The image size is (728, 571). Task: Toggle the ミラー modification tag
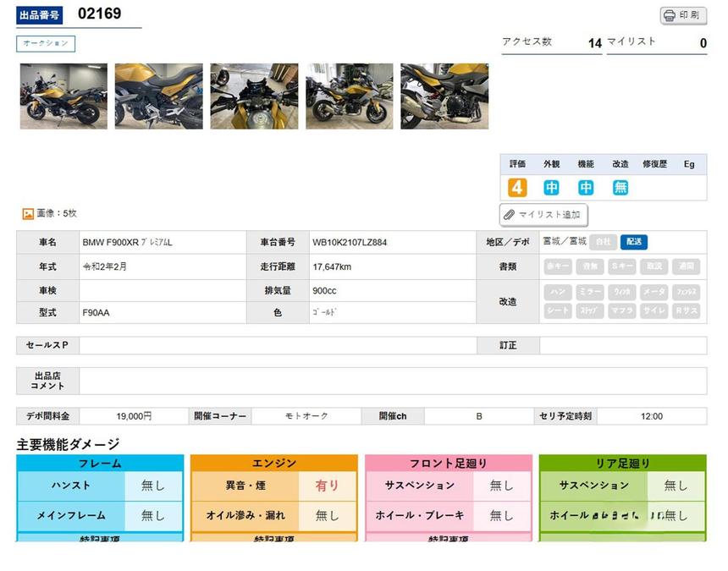coord(590,292)
